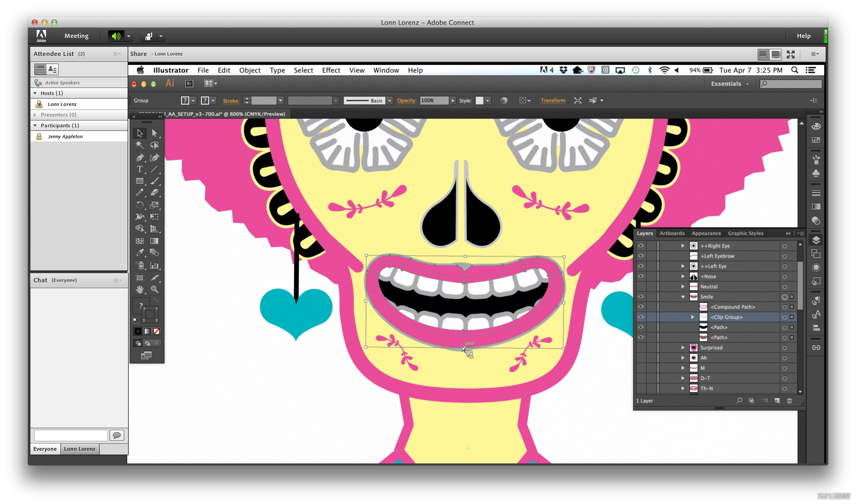
Task: Select the Gradient tool
Action: point(154,241)
